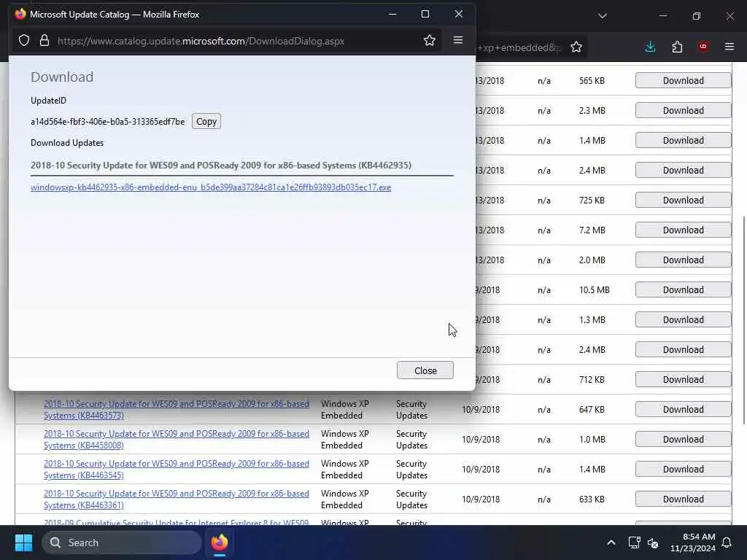Download the 2.3 MB update
Viewport: 747px width, 560px height.
tap(683, 111)
